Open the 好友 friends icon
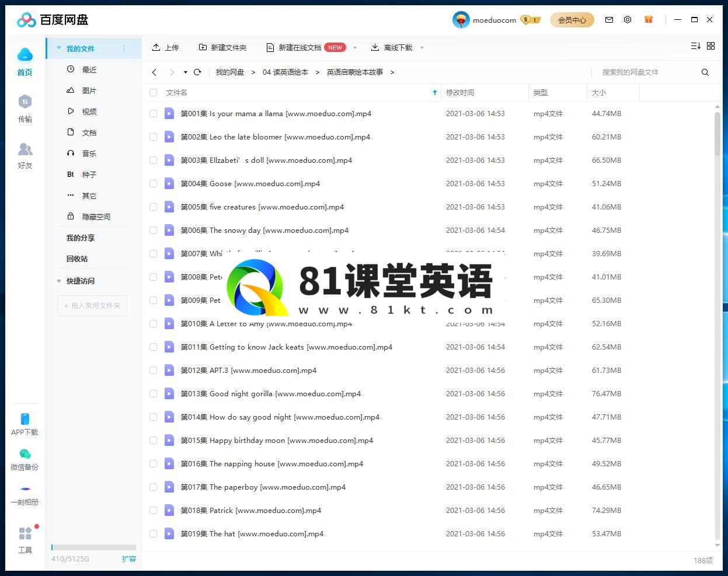 (25, 149)
